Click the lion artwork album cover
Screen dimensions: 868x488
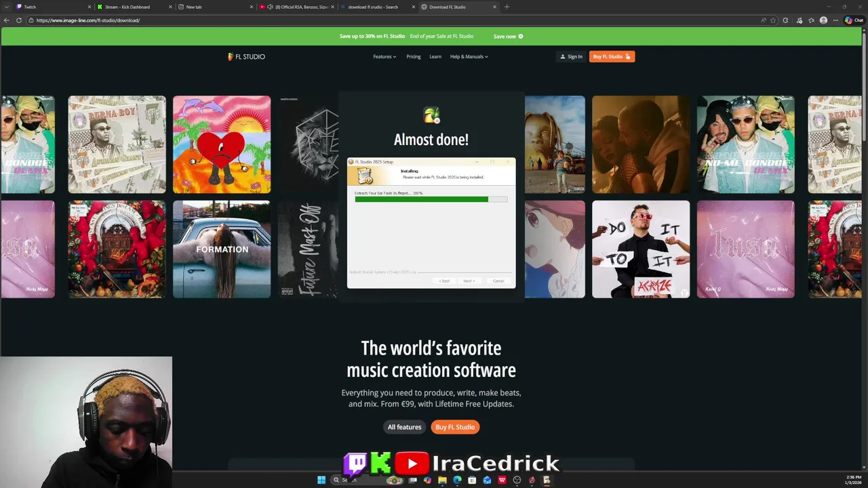pyautogui.click(x=309, y=144)
